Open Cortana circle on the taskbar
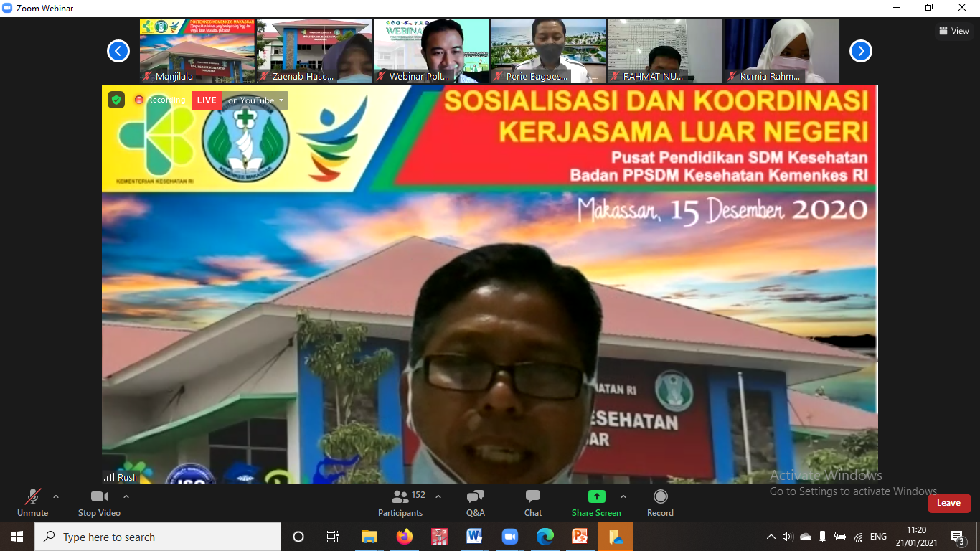 [x=298, y=537]
